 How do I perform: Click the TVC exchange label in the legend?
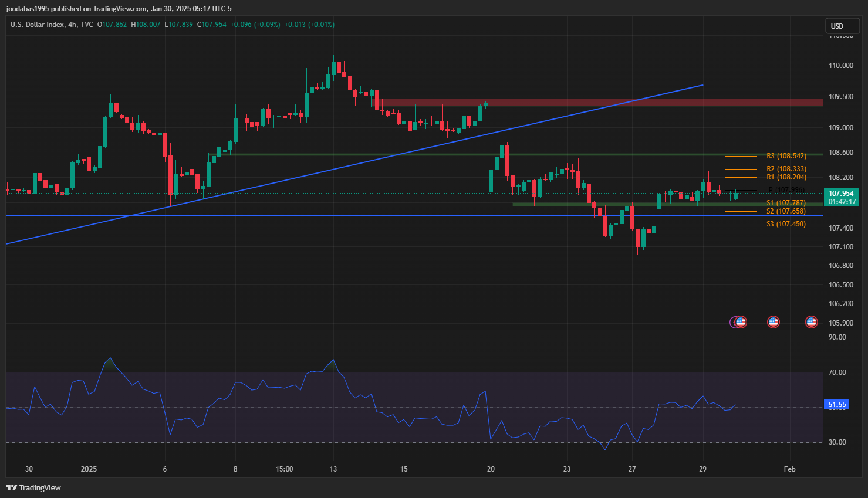tap(87, 25)
